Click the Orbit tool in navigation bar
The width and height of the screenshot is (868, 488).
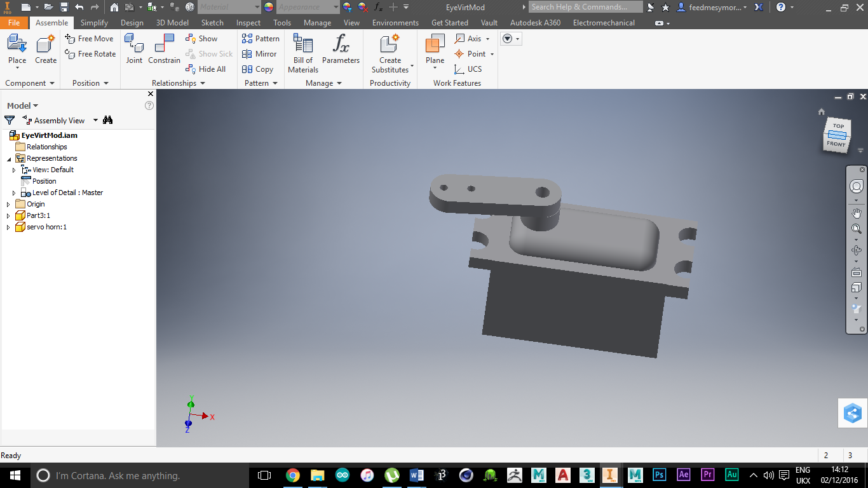pos(857,250)
